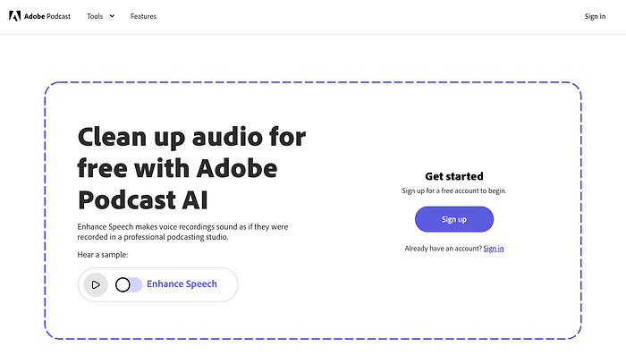Click the 'Clean up audio for free' headline
Viewport: 626px width, 364px height.
click(191, 168)
